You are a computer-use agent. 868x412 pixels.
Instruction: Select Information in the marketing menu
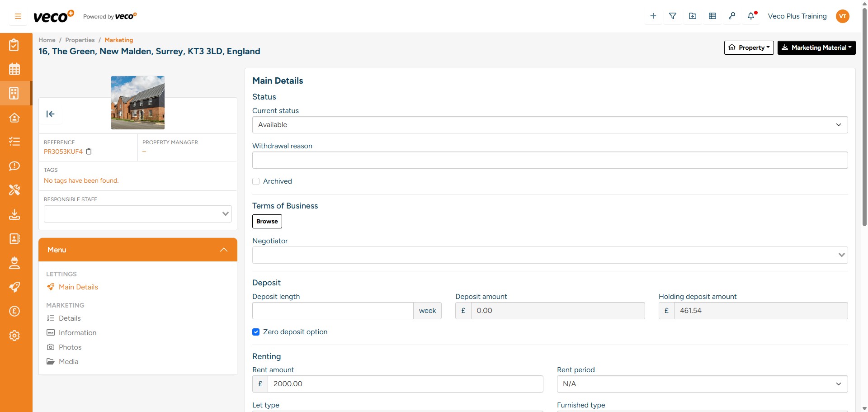click(x=77, y=333)
